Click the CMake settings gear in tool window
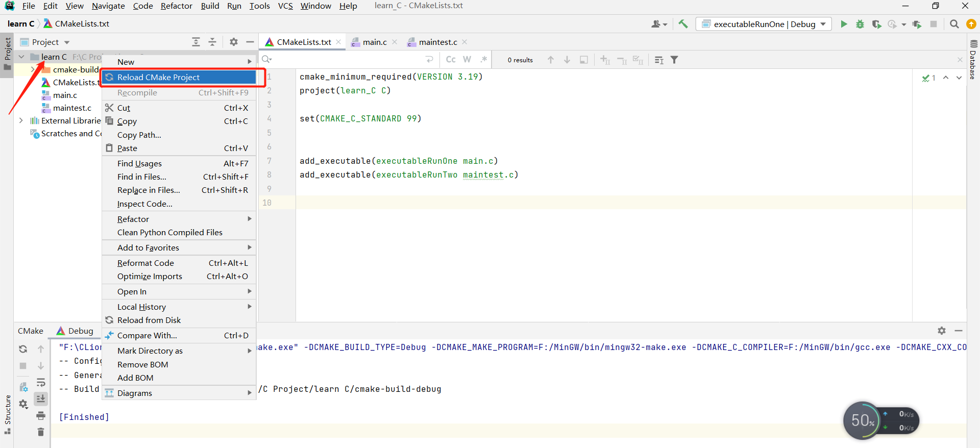Image resolution: width=980 pixels, height=448 pixels. 23,404
